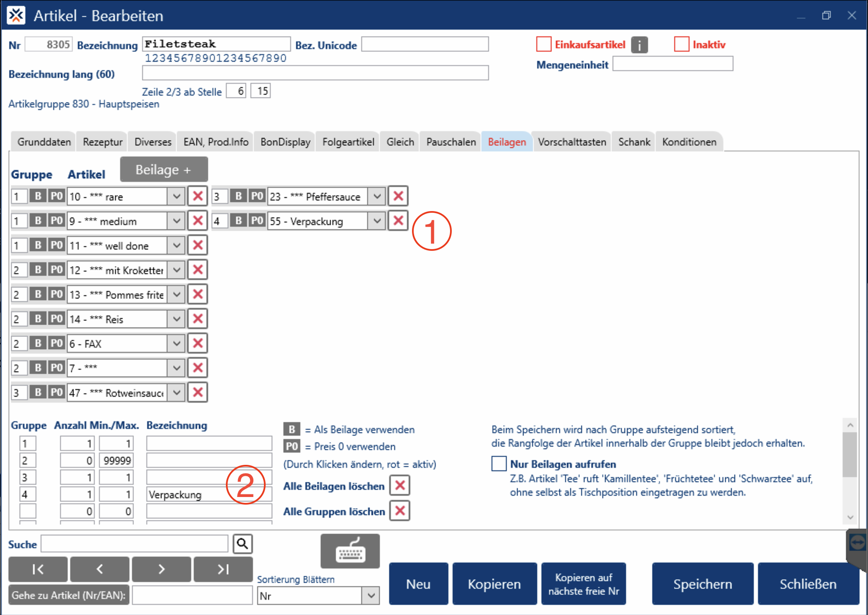The image size is (868, 615).
Task: Open the dropdown for '9 - *** medium'
Action: [176, 220]
